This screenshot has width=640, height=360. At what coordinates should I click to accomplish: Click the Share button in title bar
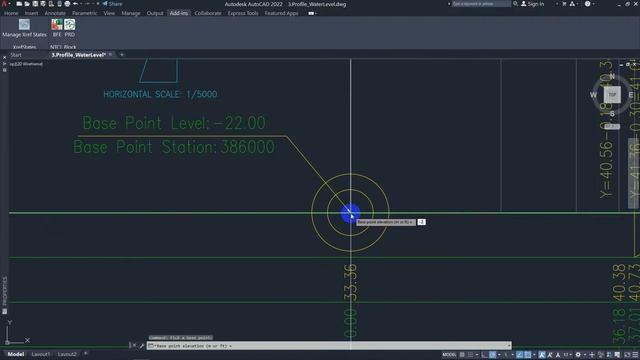(x=112, y=4)
